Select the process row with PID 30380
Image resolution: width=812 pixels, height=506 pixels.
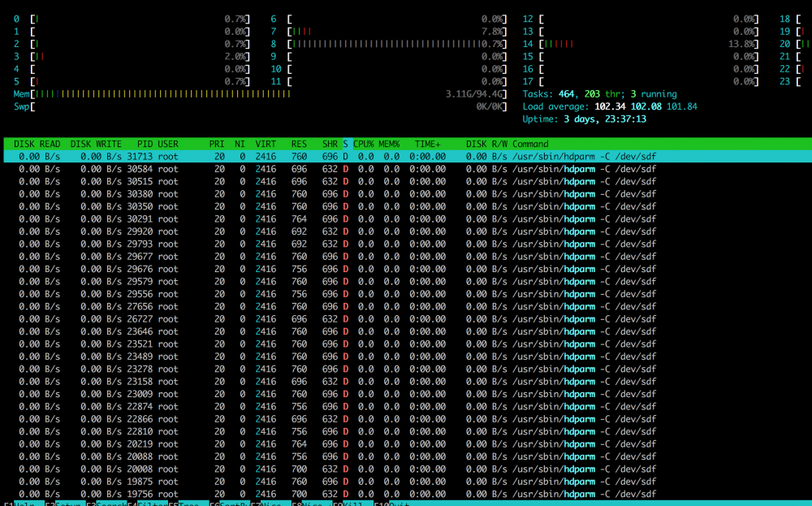408,193
